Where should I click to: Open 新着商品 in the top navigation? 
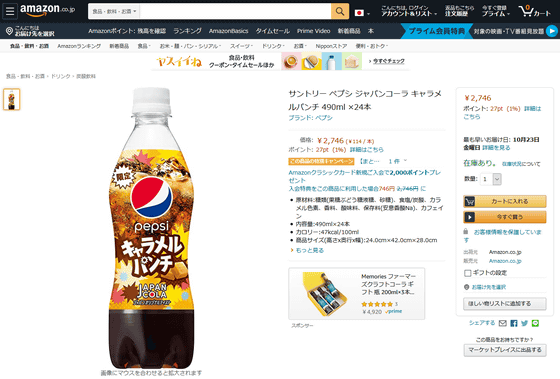349,31
